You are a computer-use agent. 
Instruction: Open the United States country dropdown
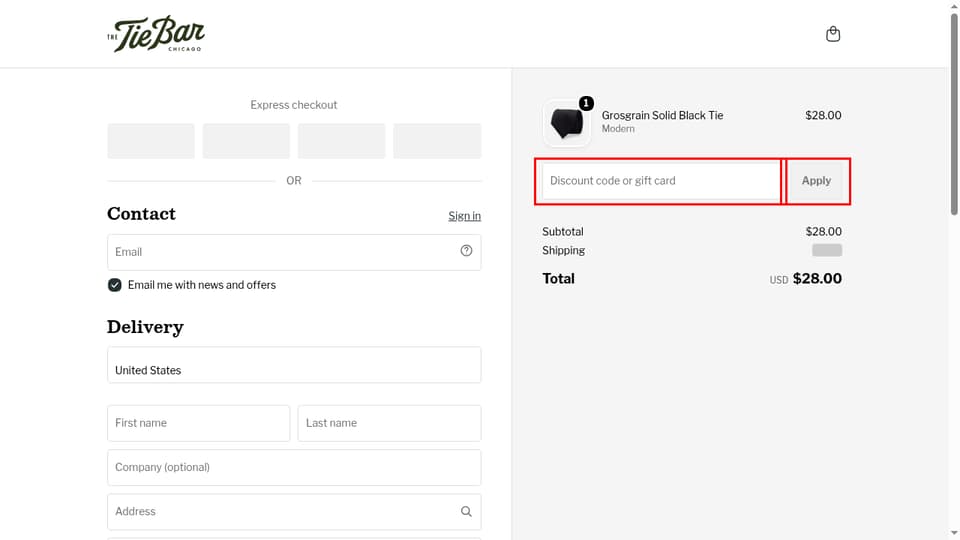point(294,365)
